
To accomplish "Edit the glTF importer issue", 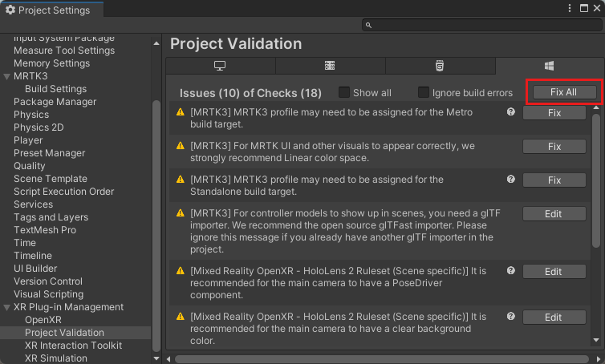I will click(554, 213).
